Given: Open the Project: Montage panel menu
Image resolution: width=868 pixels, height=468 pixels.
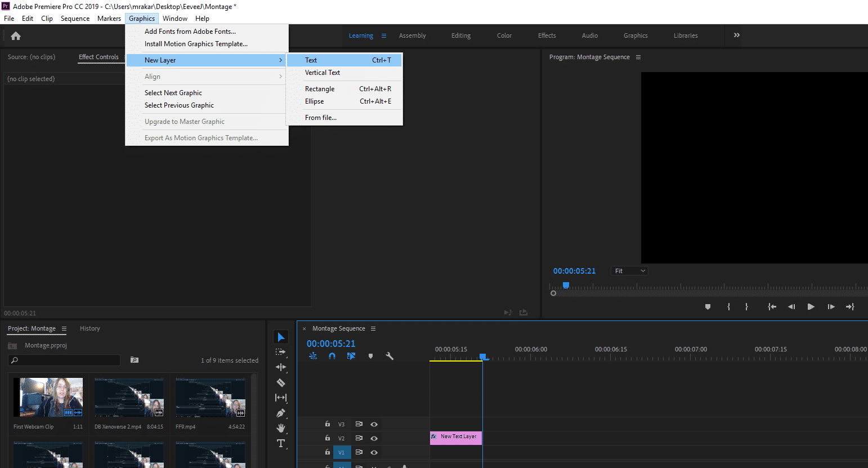Looking at the screenshot, I should 65,328.
